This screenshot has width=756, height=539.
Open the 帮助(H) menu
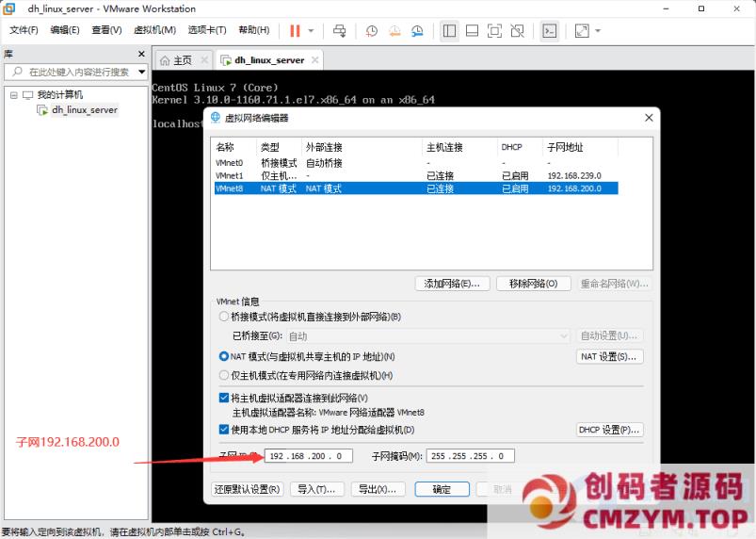[x=254, y=30]
